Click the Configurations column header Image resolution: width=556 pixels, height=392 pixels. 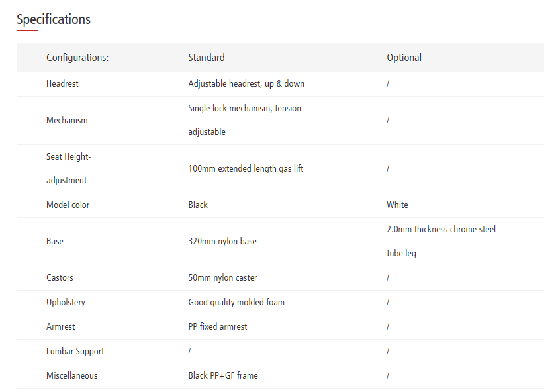[x=77, y=58]
